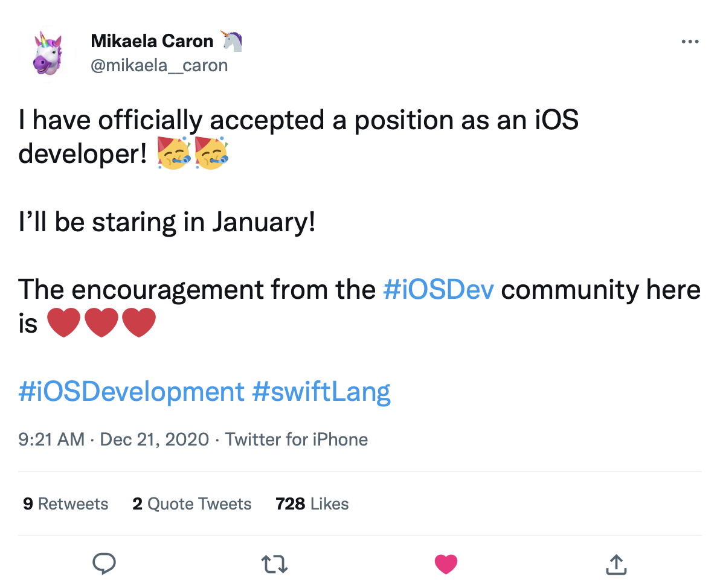View the 728 Likes list
The height and width of the screenshot is (588, 720).
[312, 503]
